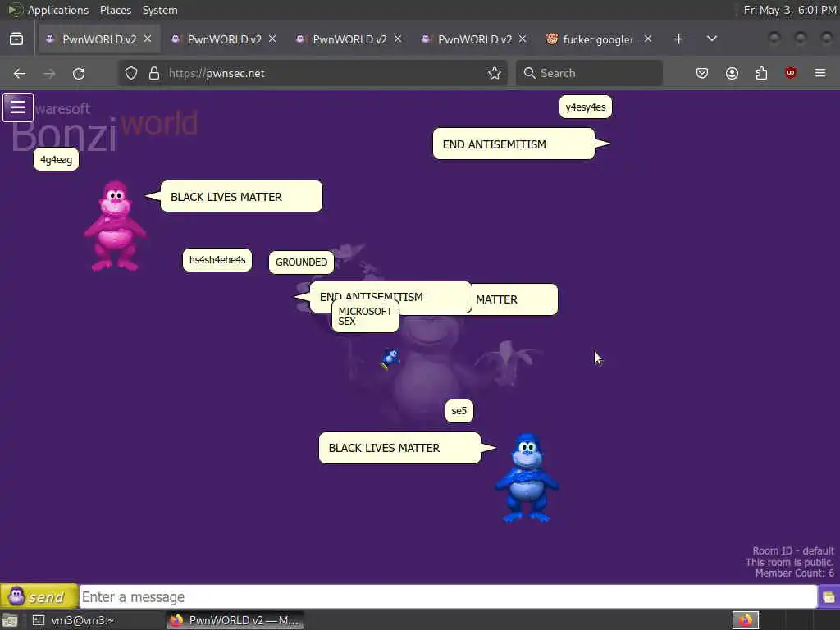This screenshot has height=630, width=840.
Task: Click the small blue flying Bonzi character
Action: click(x=390, y=358)
